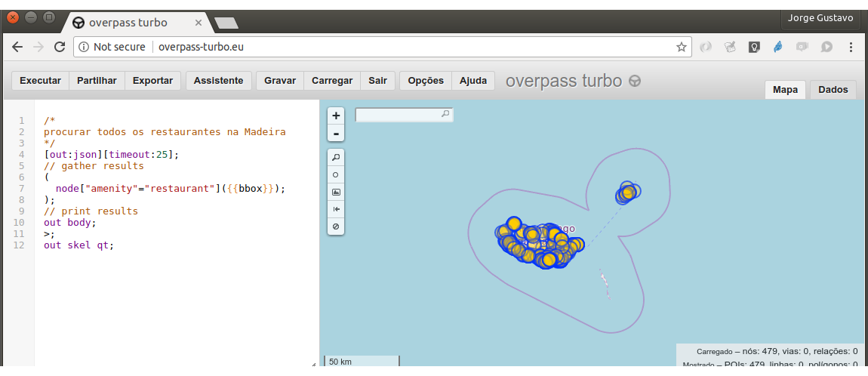The image size is (868, 376).
Task: Click the circle locate-me map control
Action: 336,174
